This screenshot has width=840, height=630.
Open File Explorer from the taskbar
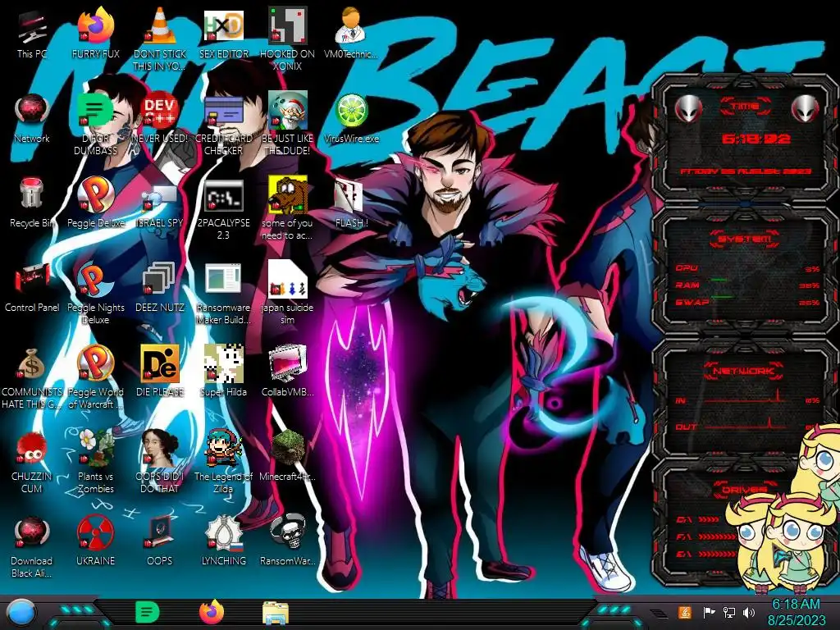click(276, 613)
